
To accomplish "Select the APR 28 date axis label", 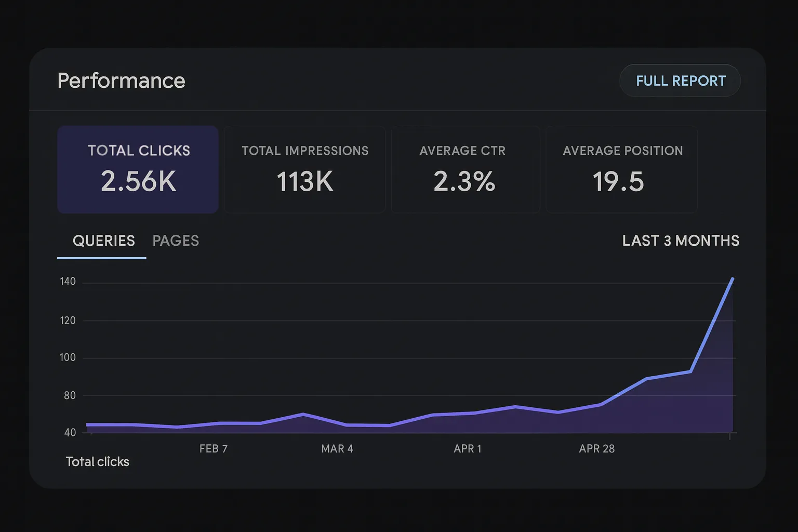I will pos(597,449).
